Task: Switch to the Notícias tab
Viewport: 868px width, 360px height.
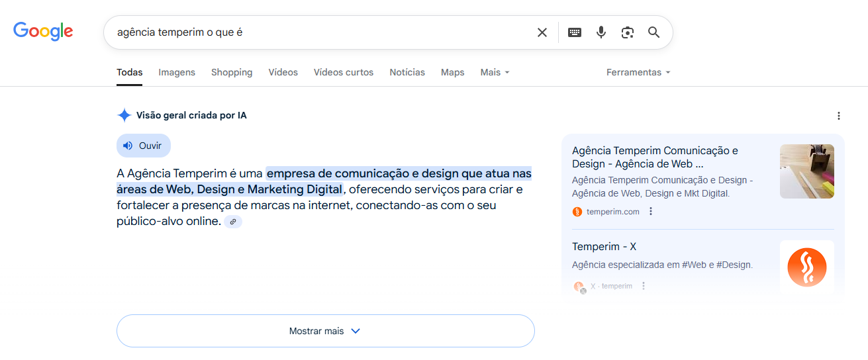Action: click(x=407, y=72)
